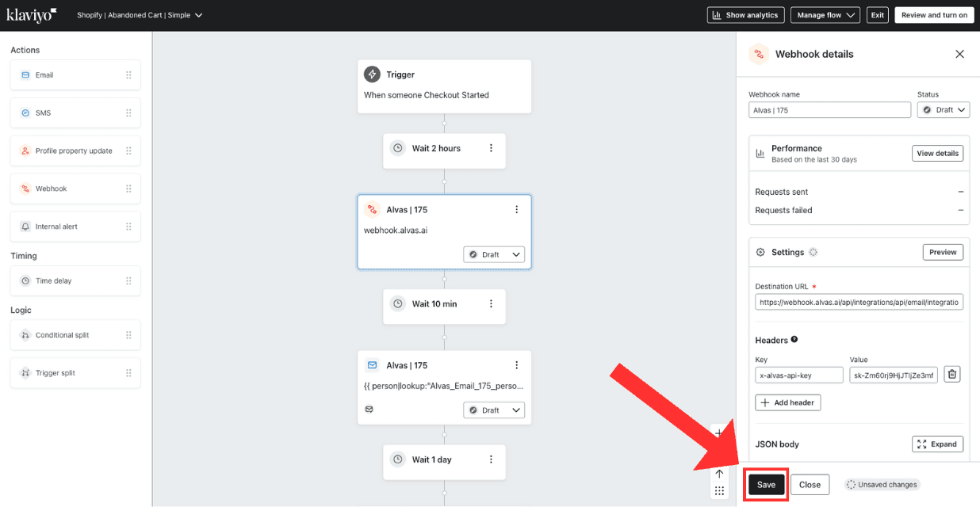The width and height of the screenshot is (980, 507).
Task: Click the Webhook action icon in sidebar
Action: click(x=25, y=189)
